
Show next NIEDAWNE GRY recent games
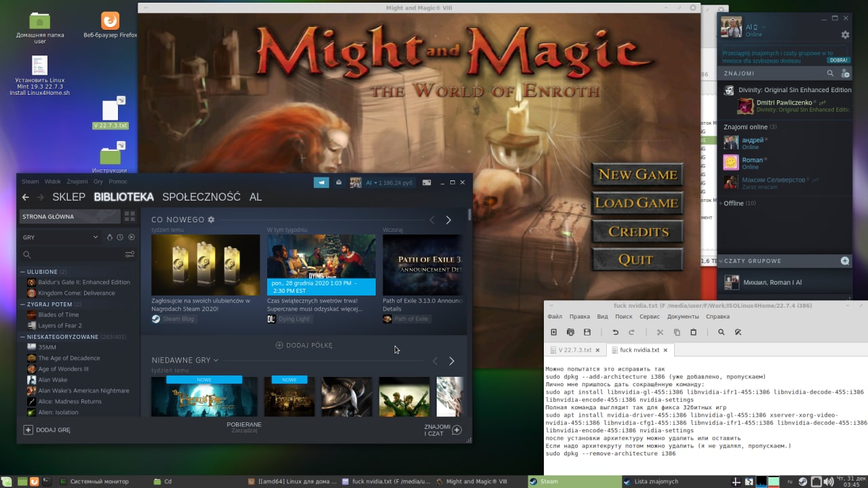452,361
